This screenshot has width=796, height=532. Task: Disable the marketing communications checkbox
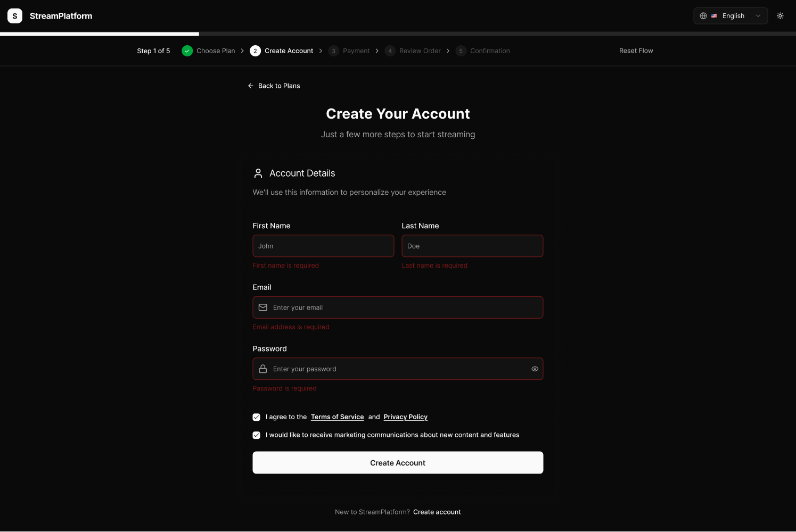(x=256, y=435)
